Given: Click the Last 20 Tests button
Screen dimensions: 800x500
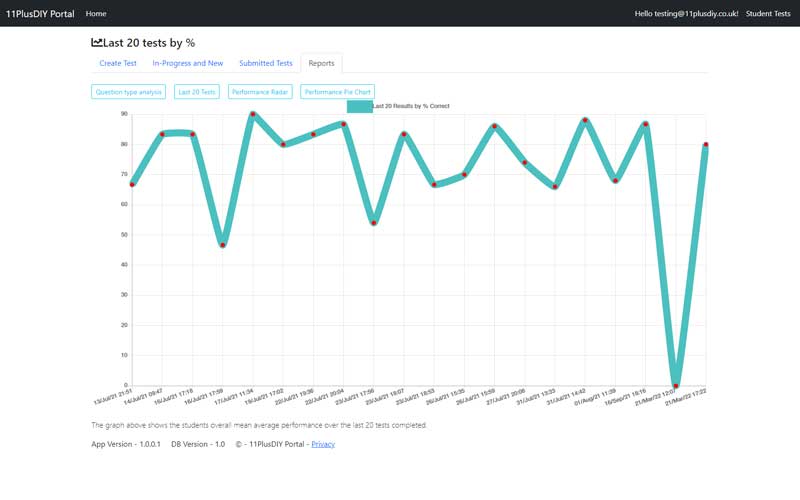Looking at the screenshot, I should coord(197,92).
